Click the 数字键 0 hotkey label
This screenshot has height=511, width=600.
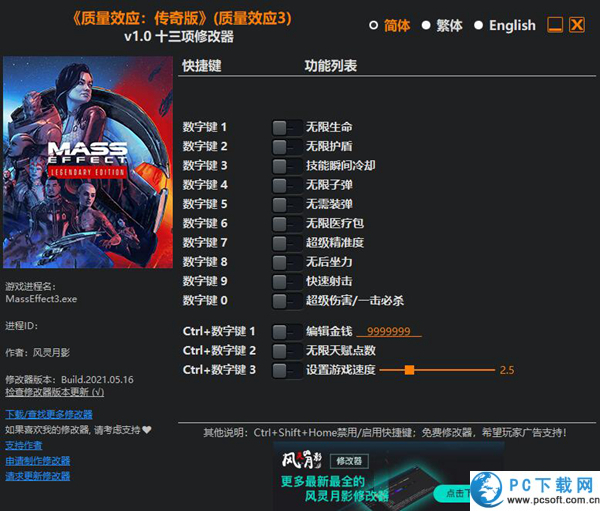205,300
